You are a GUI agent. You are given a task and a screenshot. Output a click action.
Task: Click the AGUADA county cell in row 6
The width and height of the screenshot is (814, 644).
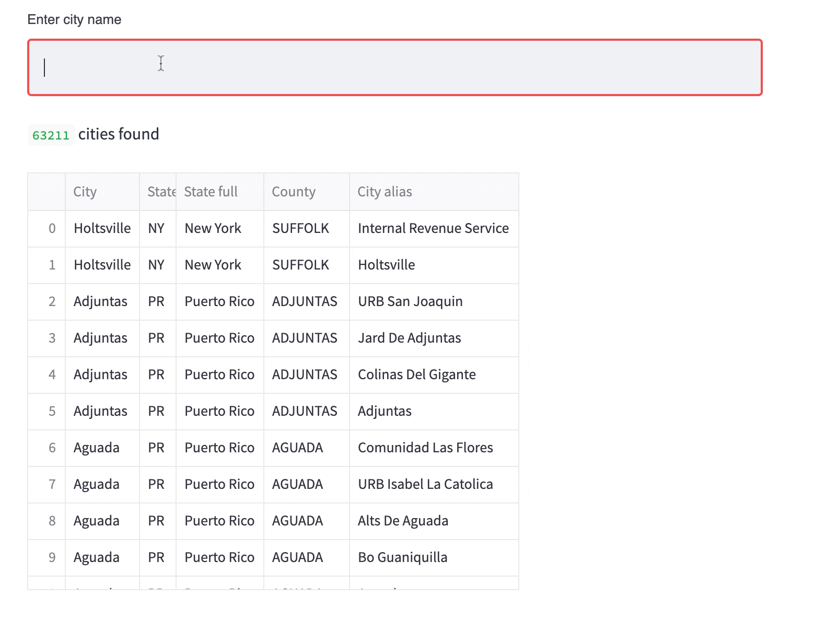(297, 448)
